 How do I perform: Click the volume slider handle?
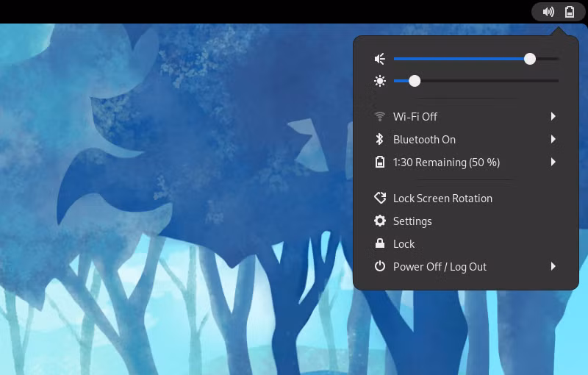tap(529, 59)
